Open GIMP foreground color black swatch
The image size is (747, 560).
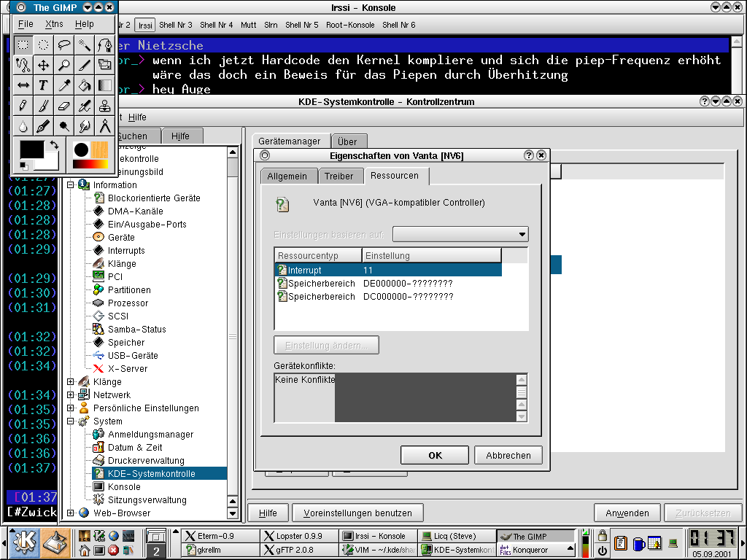(x=31, y=149)
